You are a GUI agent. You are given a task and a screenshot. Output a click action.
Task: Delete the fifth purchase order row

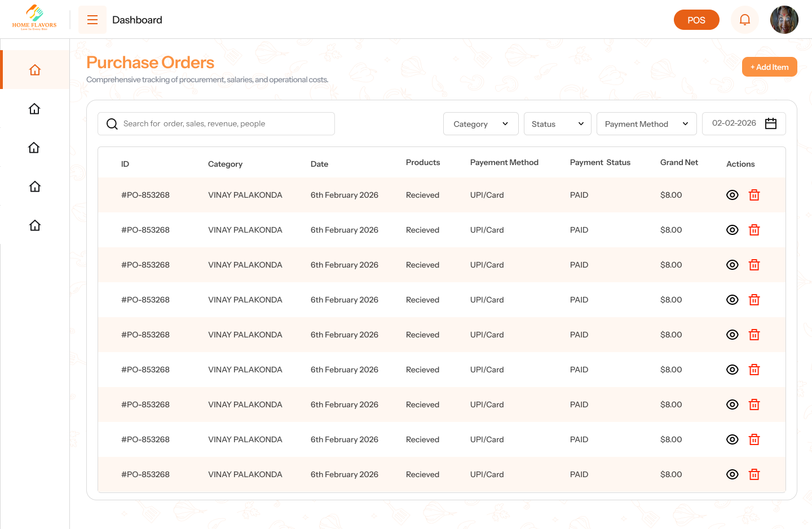(754, 335)
